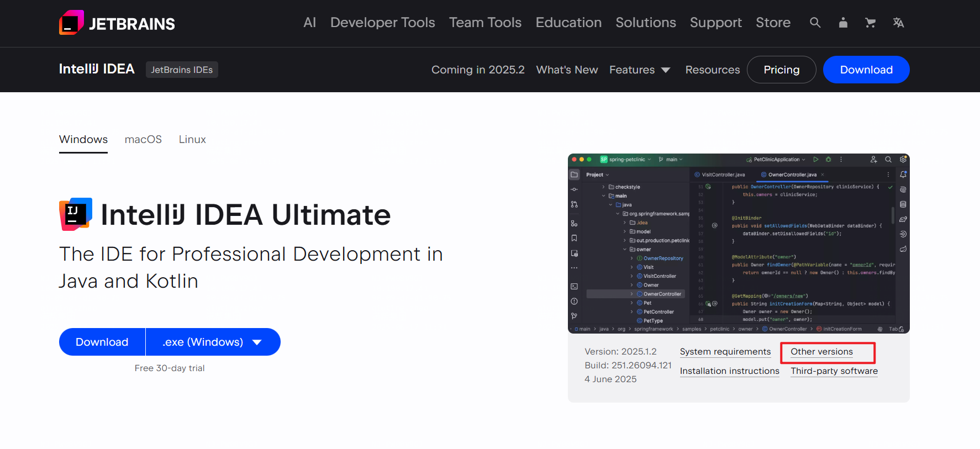Image resolution: width=980 pixels, height=449 pixels.
Task: Click the 4 June 2025 date text
Action: pos(610,379)
